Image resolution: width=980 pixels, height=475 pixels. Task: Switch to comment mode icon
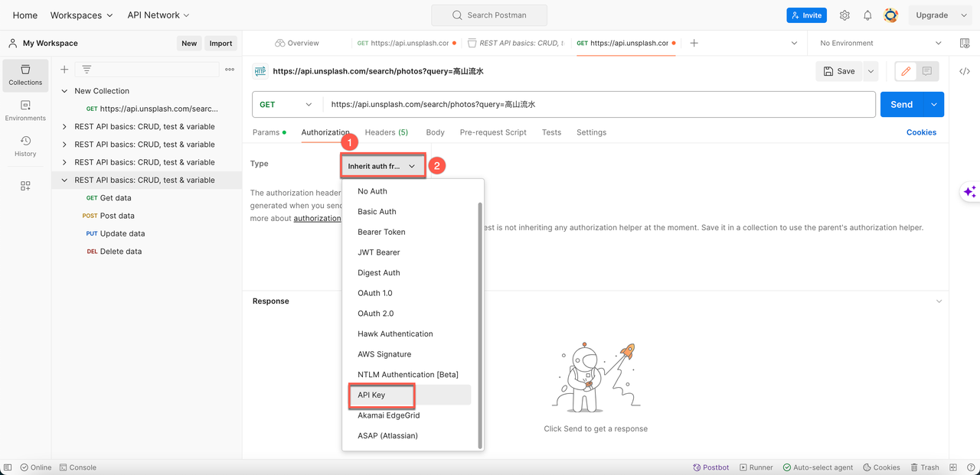pyautogui.click(x=926, y=71)
